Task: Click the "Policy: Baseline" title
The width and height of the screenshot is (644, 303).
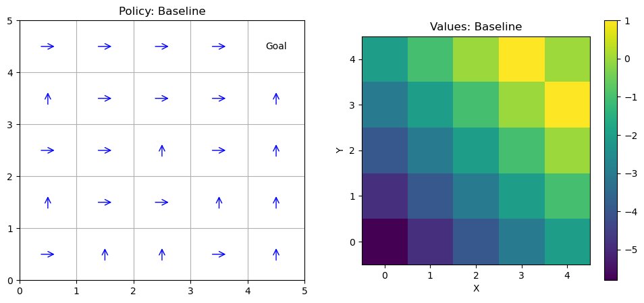Action: 162,11
